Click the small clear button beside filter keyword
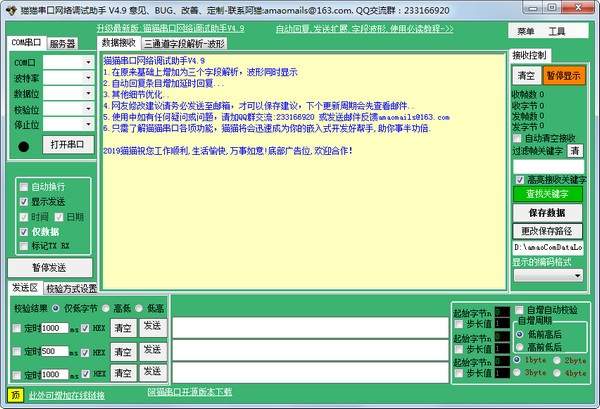This screenshot has width=600, height=409. (x=576, y=151)
